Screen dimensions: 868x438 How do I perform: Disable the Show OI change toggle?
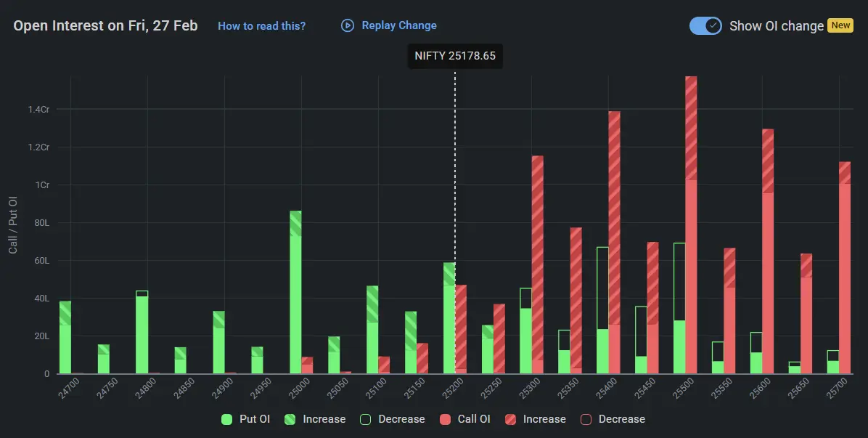coord(705,25)
